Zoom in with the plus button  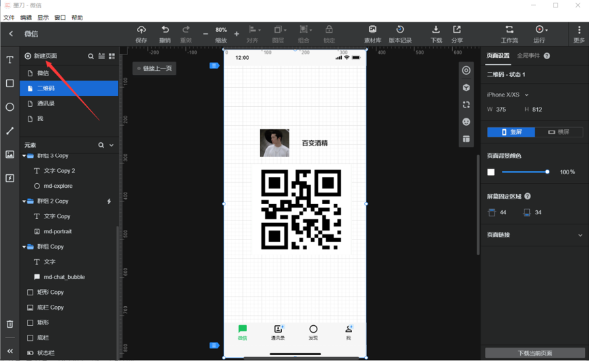pos(237,34)
